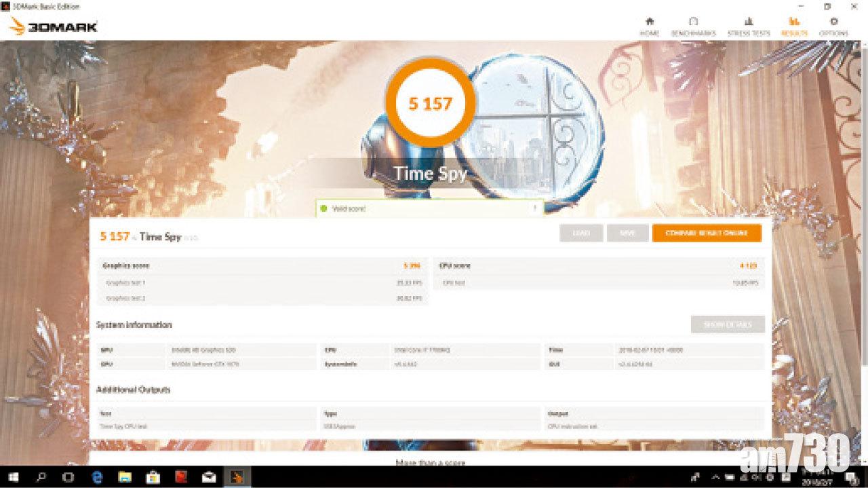Launch Microsoft Edge from taskbar

pos(97,476)
